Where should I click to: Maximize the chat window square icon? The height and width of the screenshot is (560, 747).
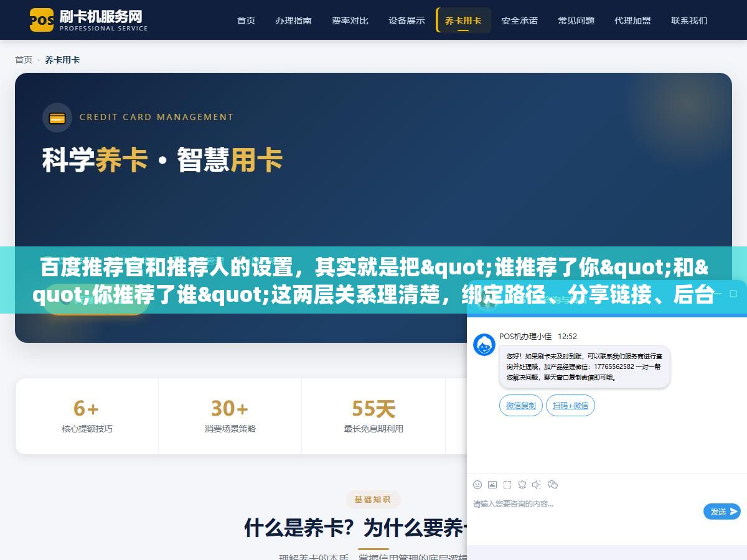734,294
